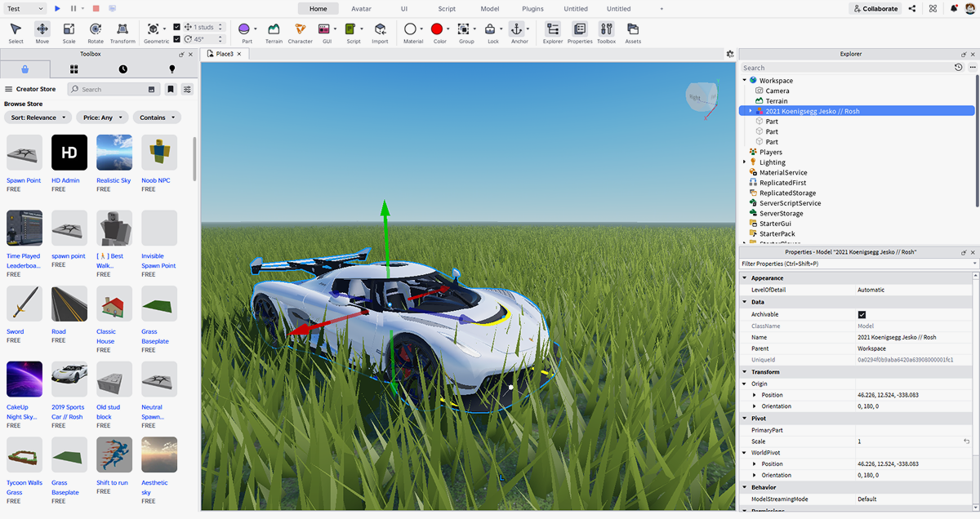Screen dimensions: 980x519
Task: Open the Creator Store hamburger menu
Action: click(8, 89)
